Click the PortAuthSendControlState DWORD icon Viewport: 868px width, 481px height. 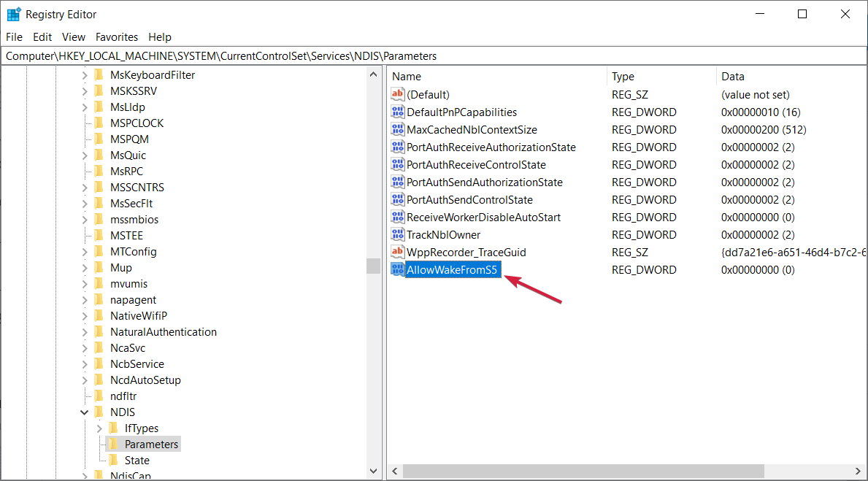coord(397,200)
